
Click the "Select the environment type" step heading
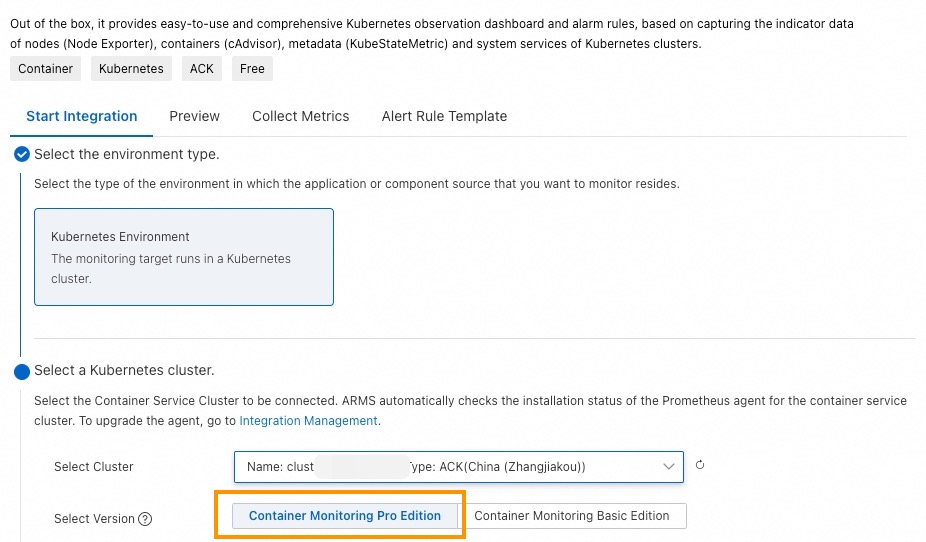(x=127, y=154)
